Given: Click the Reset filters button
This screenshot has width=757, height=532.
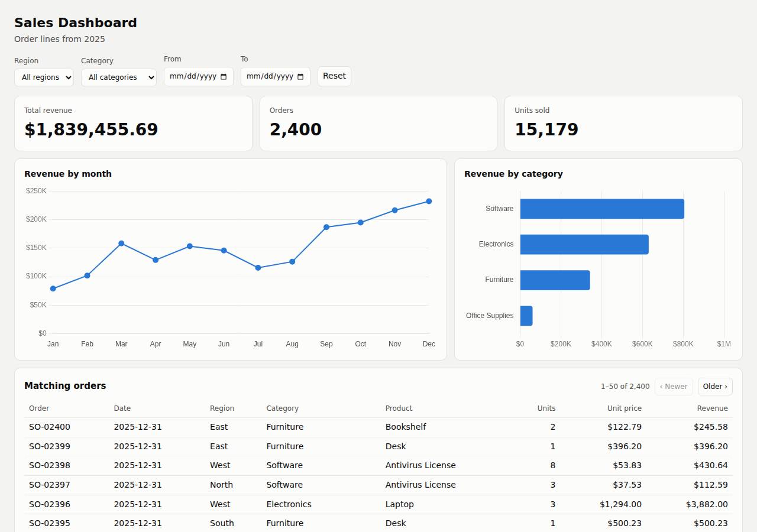Looking at the screenshot, I should tap(334, 76).
